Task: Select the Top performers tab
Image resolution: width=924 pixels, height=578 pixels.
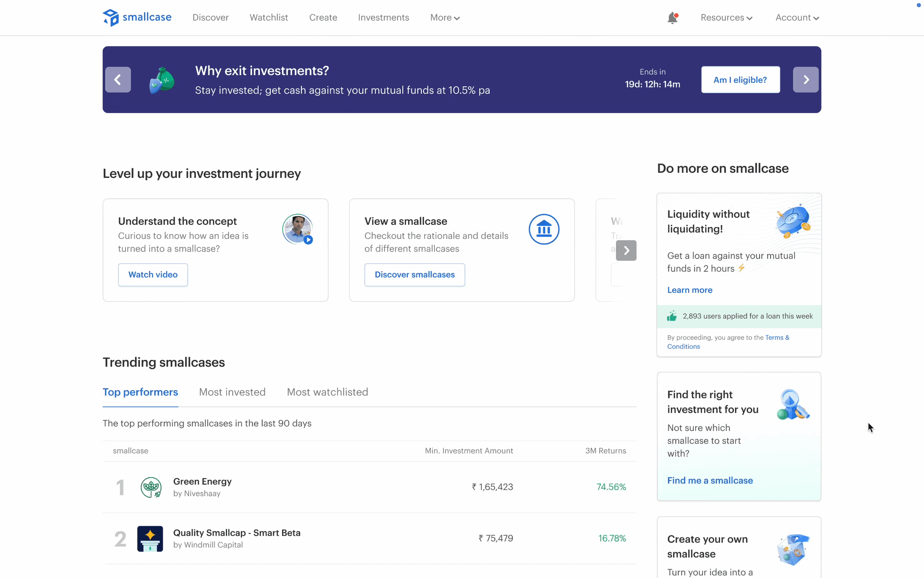Action: [x=140, y=392]
